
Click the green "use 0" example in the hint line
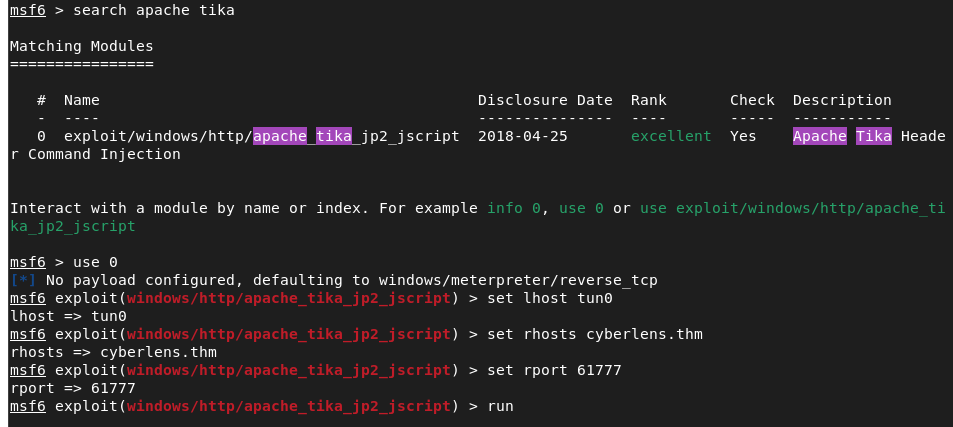(x=581, y=208)
